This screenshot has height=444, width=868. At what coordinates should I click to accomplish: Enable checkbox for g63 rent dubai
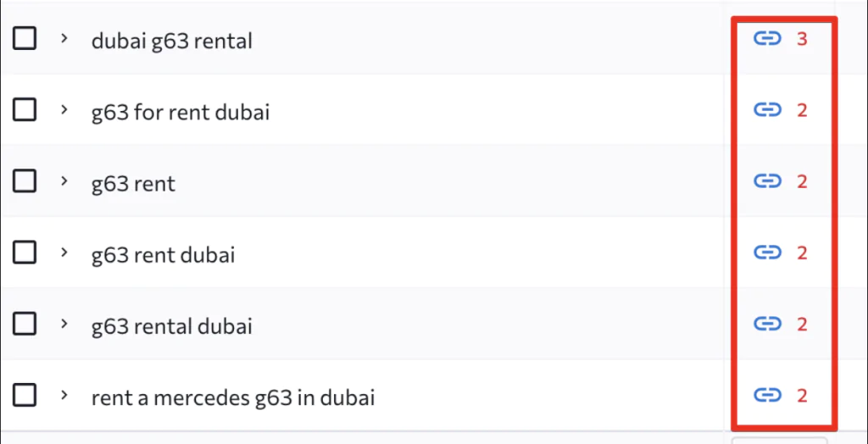[x=25, y=253]
